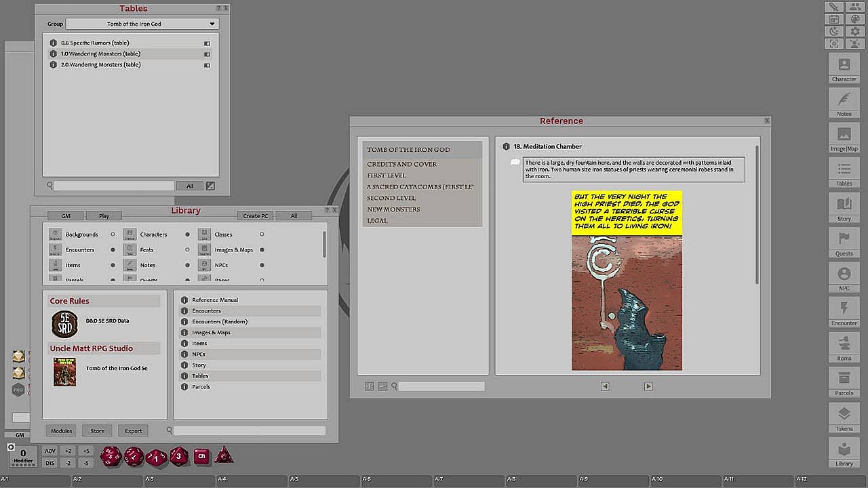Click the Create PC button
The image size is (868, 488).
[256, 216]
